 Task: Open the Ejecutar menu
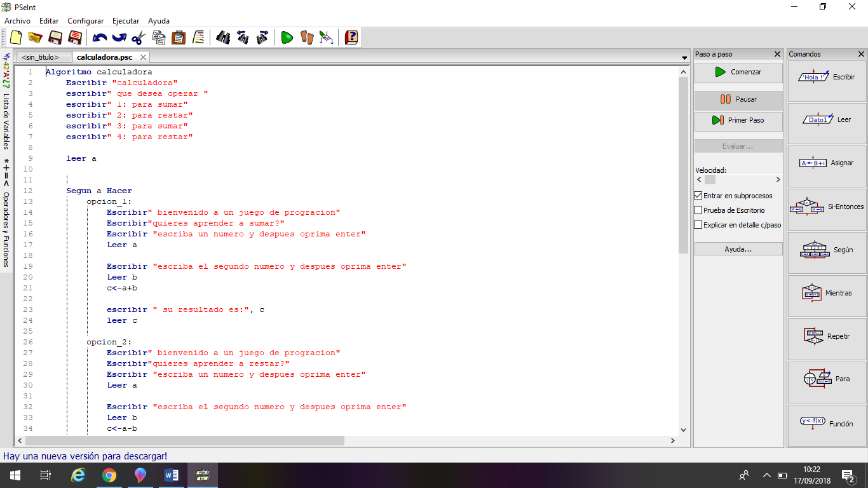coord(125,21)
